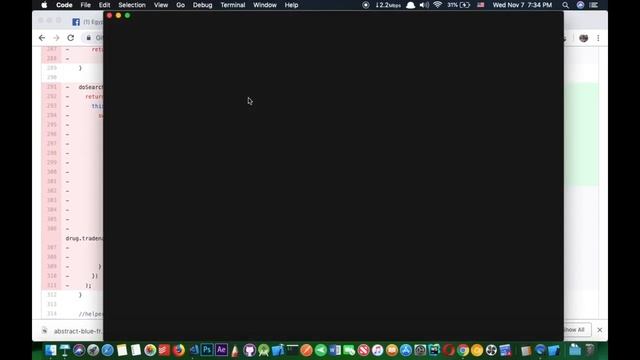This screenshot has width=640, height=360.
Task: Open iTunes from the dock
Action: (x=378, y=350)
